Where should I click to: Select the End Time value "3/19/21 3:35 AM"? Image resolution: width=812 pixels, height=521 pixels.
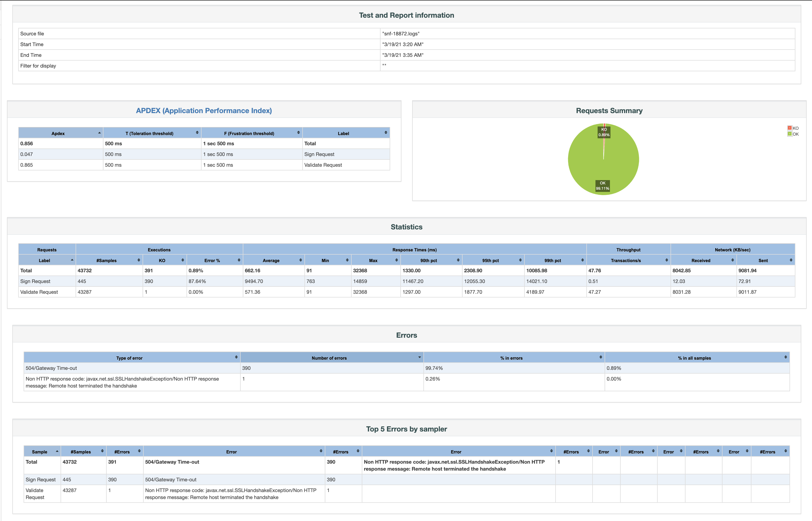tap(403, 55)
